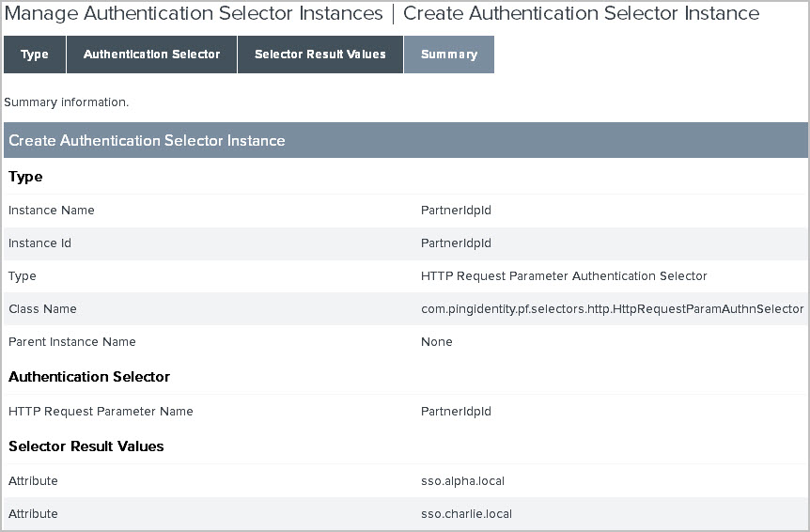
Task: Click the HTTP Request Parameter Name label
Action: (x=101, y=412)
